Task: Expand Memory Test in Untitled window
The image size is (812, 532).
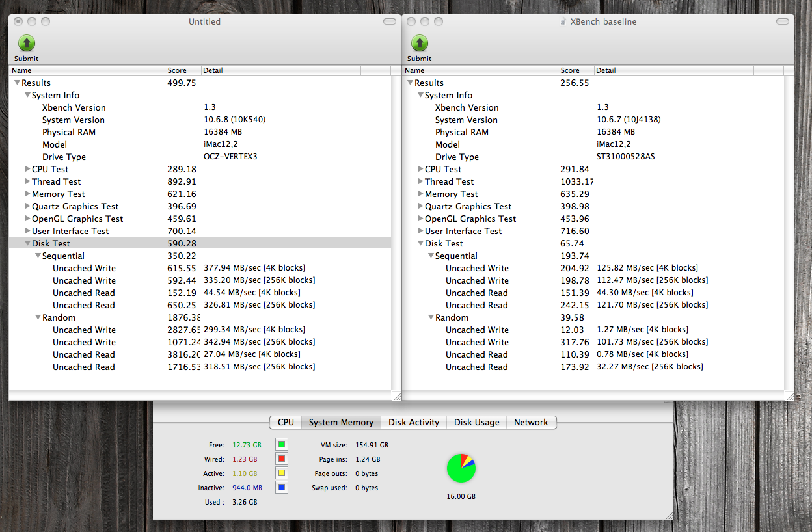Action: (x=27, y=194)
